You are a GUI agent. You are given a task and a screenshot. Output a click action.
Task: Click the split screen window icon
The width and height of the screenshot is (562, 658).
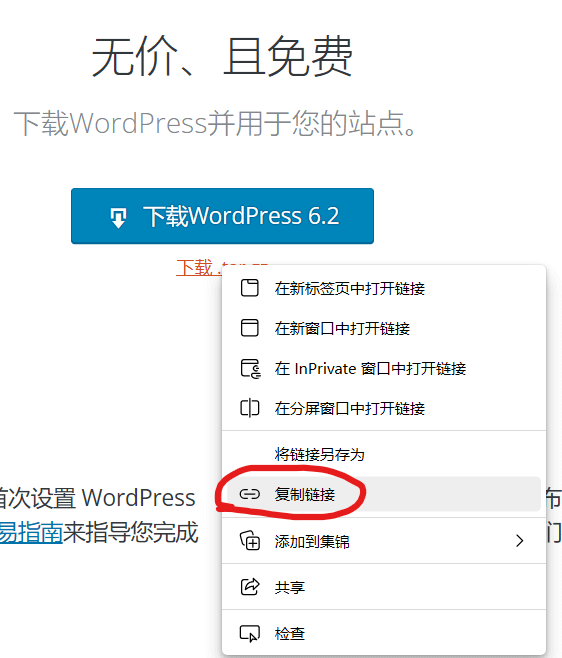(250, 408)
